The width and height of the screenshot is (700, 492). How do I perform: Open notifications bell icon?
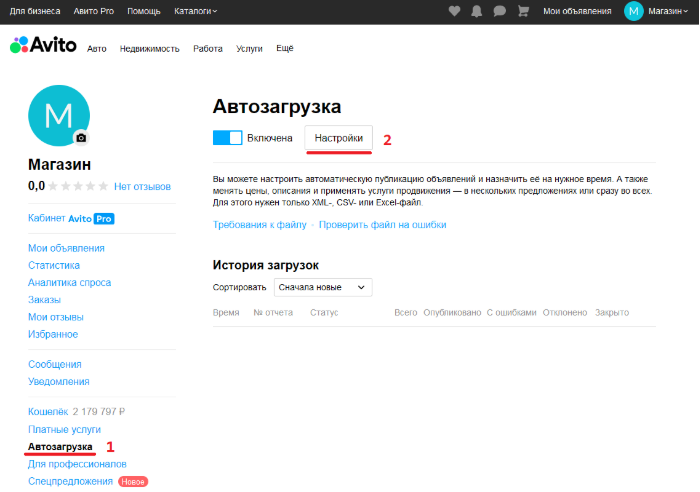coord(477,11)
